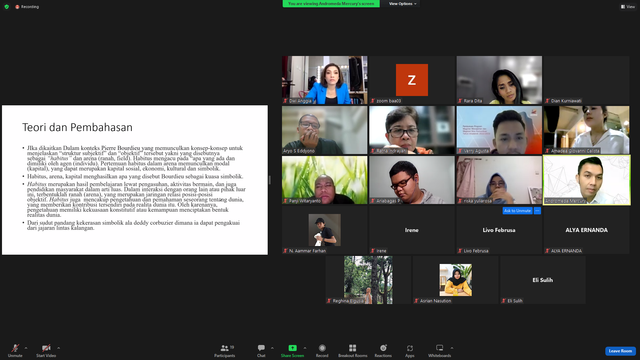Select Eli Sulih's participant tile
The height and width of the screenshot is (360, 640).
(x=543, y=280)
